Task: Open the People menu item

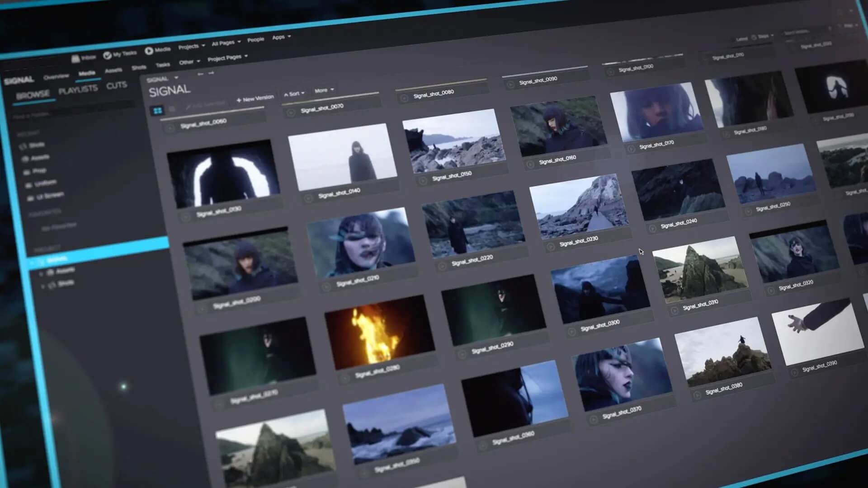Action: [255, 40]
